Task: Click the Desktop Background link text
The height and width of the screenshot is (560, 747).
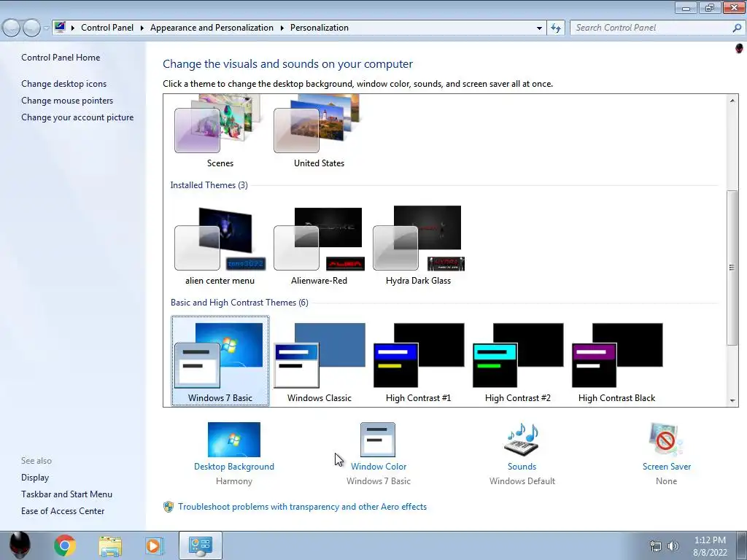Action: coord(234,467)
